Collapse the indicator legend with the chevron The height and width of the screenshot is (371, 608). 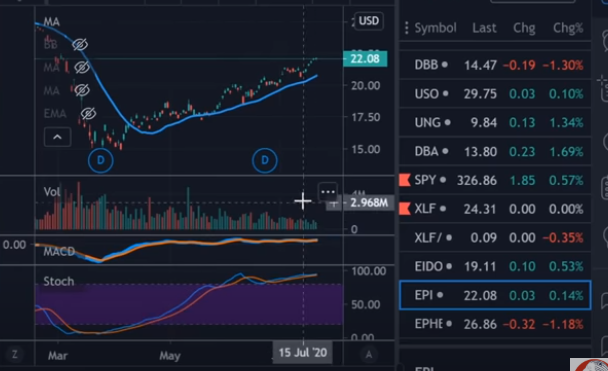(57, 137)
